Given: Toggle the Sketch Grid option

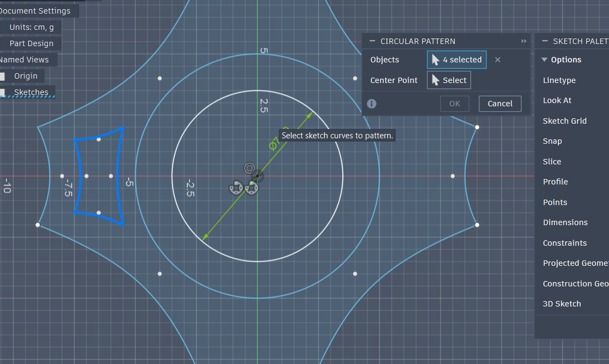Looking at the screenshot, I should tap(564, 121).
